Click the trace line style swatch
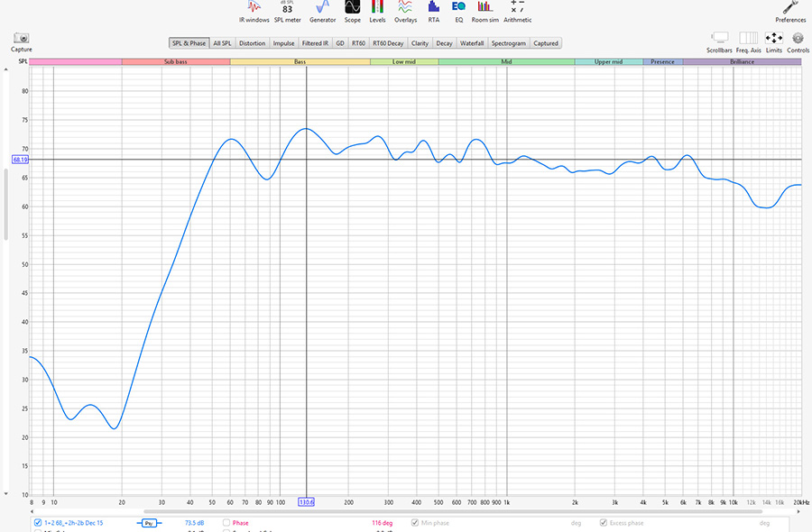This screenshot has height=532, width=812. coord(149,523)
